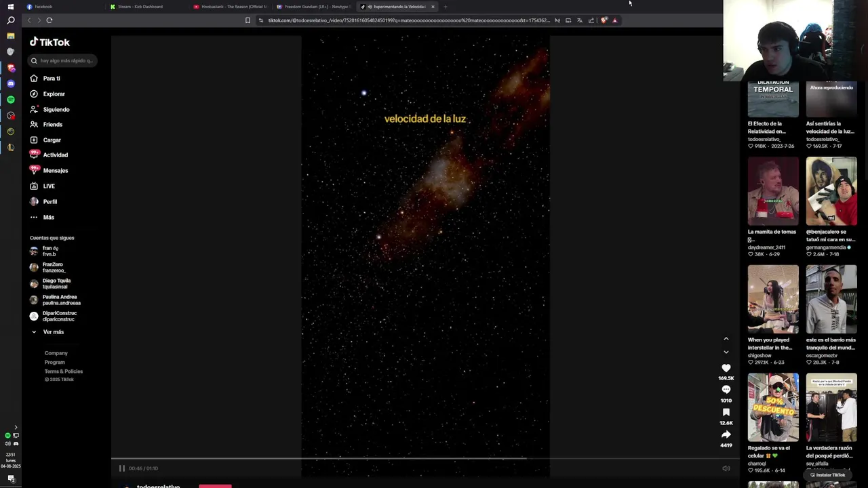
Task: Open followed account Paulina Andrea
Action: pos(55,300)
